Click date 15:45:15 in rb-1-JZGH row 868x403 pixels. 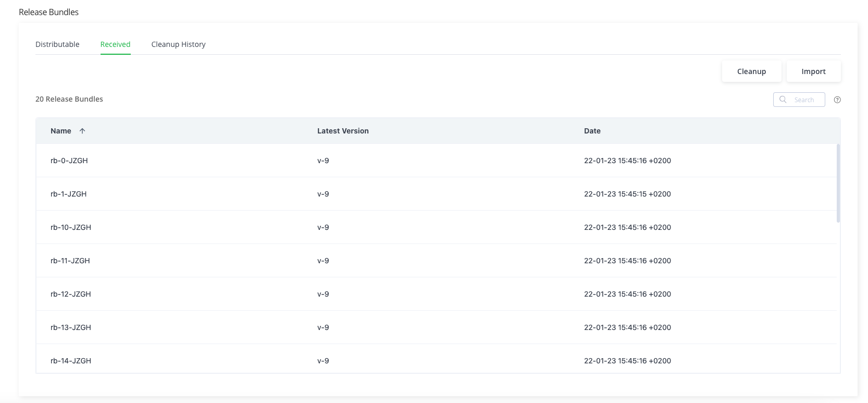(x=627, y=194)
